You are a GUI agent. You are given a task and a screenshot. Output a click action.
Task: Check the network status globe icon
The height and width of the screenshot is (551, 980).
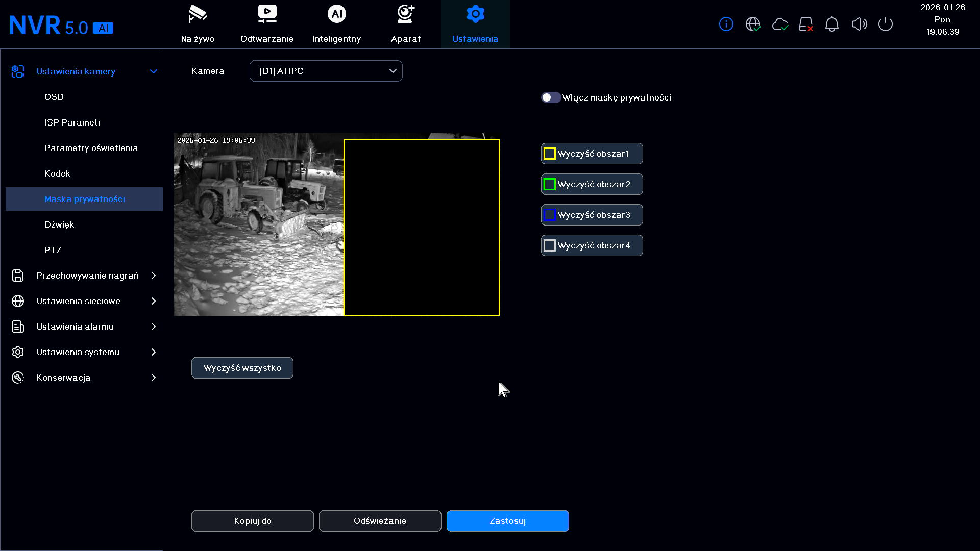[753, 24]
